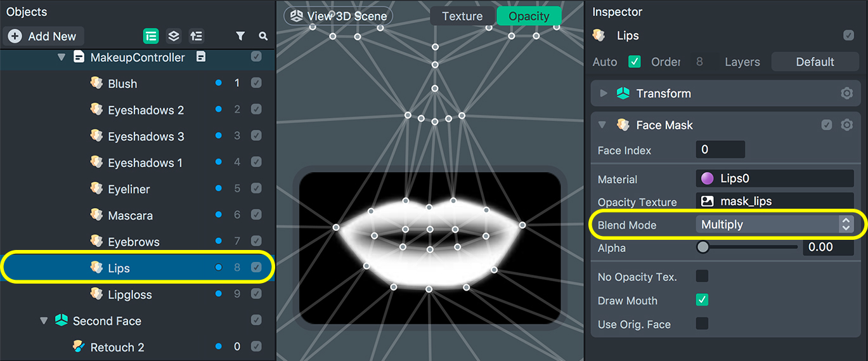Select the hierarchy list view icon
Screen dimensions: 868x361
pyautogui.click(x=151, y=36)
